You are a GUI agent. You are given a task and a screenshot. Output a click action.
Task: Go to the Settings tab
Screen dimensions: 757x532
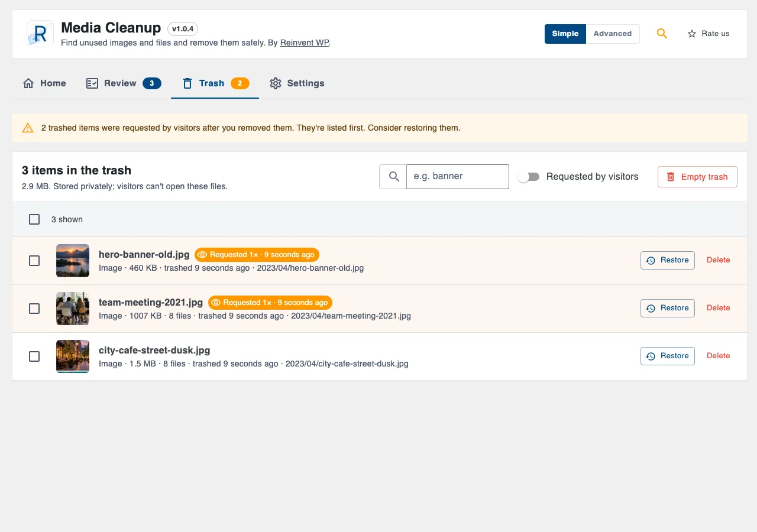[x=297, y=83]
